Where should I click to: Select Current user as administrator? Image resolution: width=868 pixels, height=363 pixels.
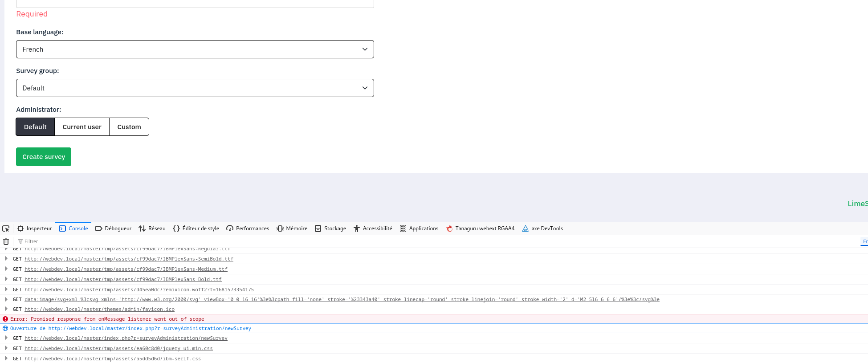tap(82, 127)
